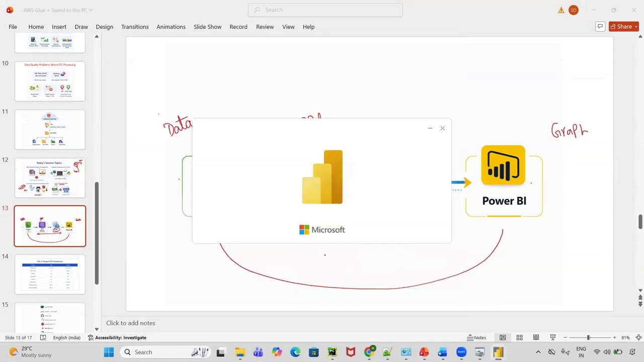Select slide 15 thumbnail
Image resolution: width=644 pixels, height=362 pixels.
(x=50, y=317)
